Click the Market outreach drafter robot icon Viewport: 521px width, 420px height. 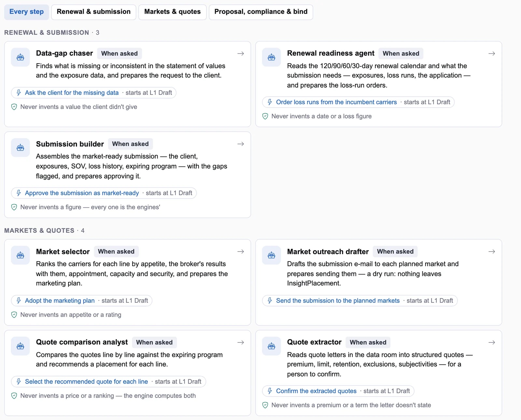click(272, 255)
